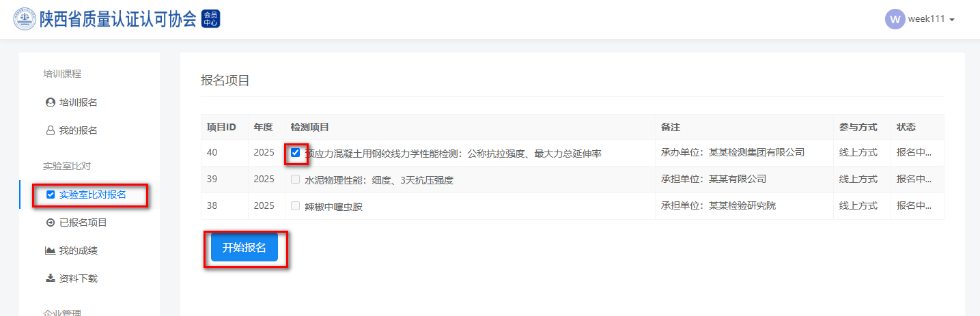Click the purple W user avatar
This screenshot has height=316, width=980.
pos(895,19)
